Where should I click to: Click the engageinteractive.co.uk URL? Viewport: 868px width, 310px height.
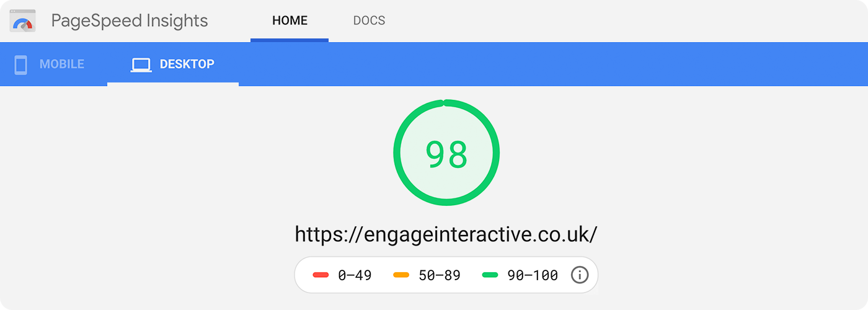click(446, 234)
